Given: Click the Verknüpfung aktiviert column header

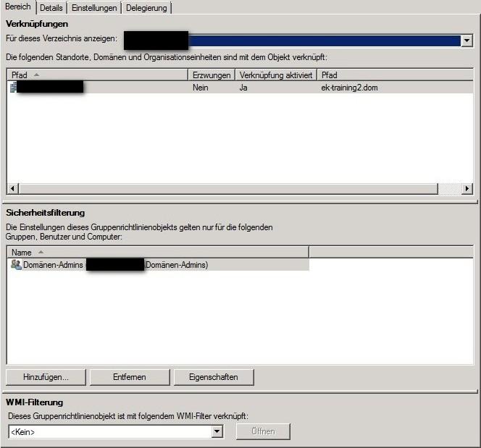Looking at the screenshot, I should [276, 75].
